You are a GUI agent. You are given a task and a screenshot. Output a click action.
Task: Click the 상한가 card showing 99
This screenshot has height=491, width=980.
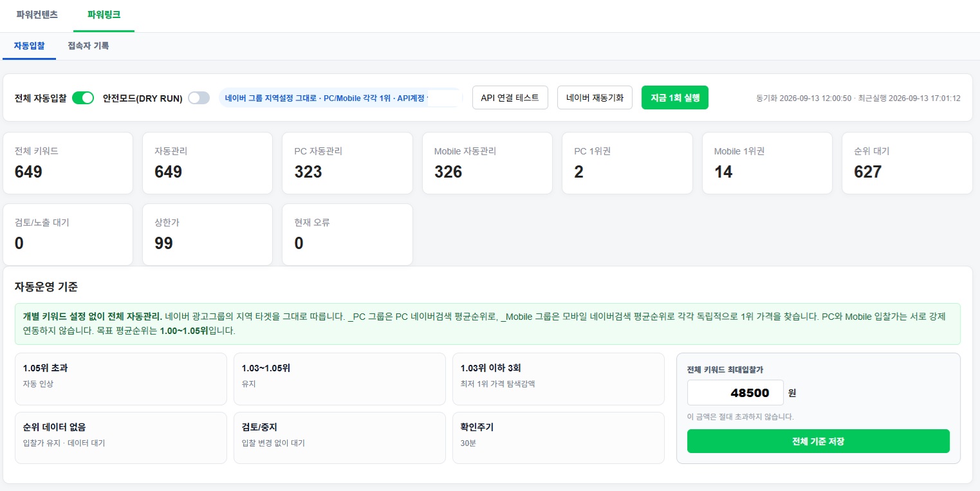[208, 234]
